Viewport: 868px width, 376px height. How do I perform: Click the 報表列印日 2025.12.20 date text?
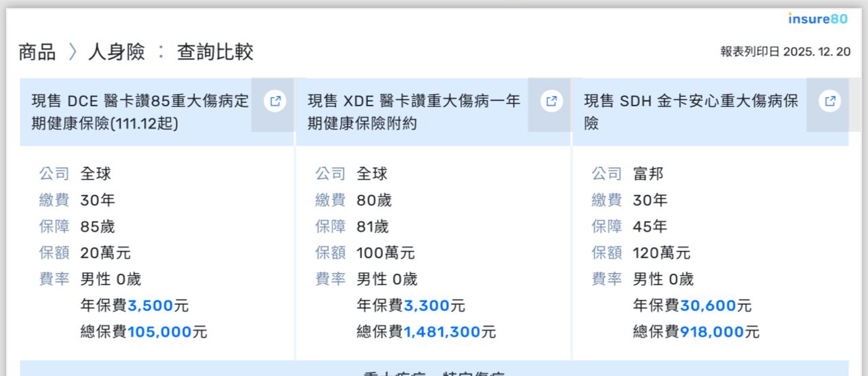tap(785, 51)
